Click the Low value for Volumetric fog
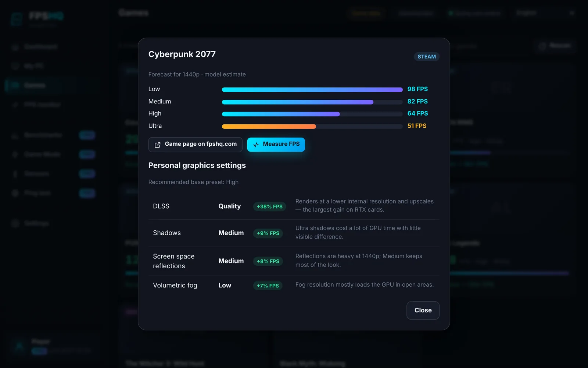This screenshot has height=368, width=588. pos(225,285)
